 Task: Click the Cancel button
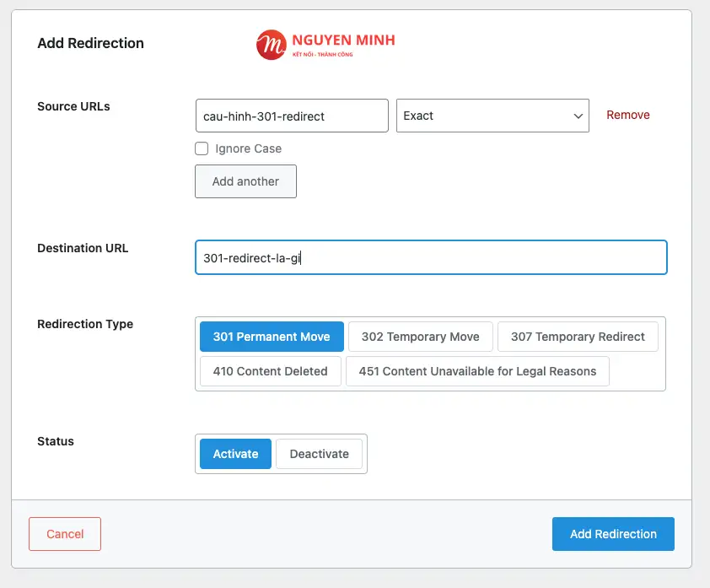pos(65,533)
